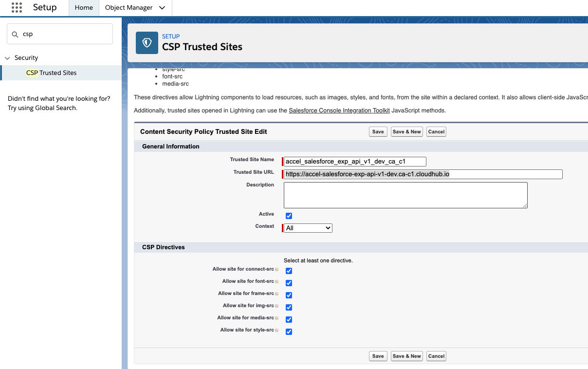Click help icon next to font-src
Screen dimensions: 588x369
(x=277, y=281)
